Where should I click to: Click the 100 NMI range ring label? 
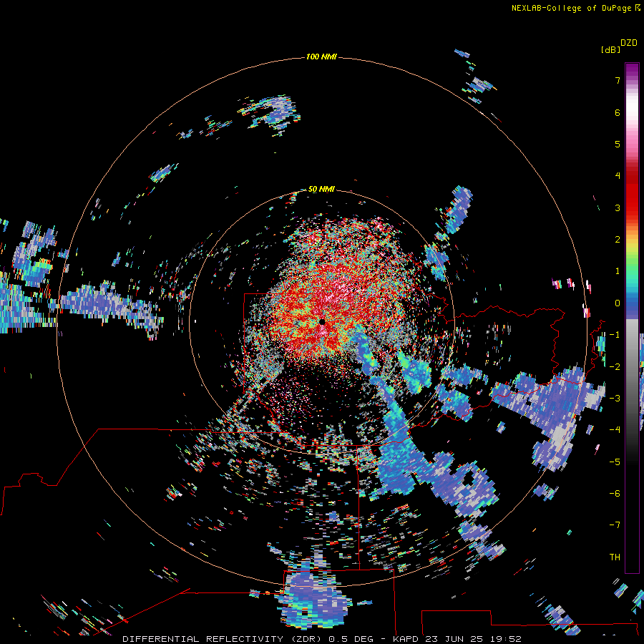(x=321, y=57)
